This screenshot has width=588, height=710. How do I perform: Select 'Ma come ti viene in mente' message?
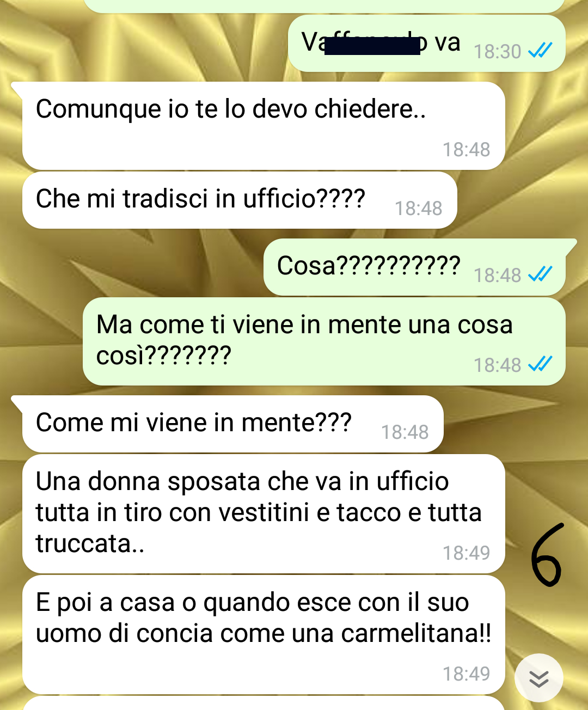[324, 341]
